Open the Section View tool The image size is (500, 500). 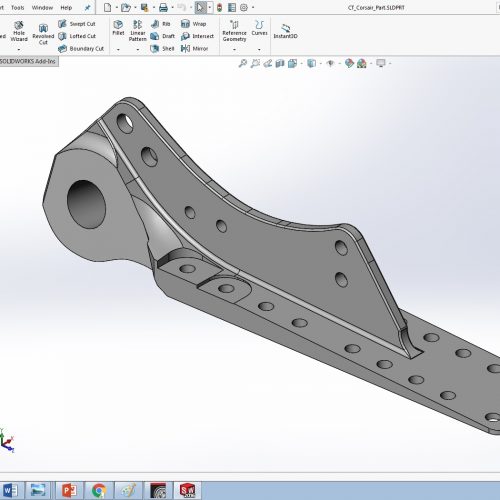coord(280,63)
